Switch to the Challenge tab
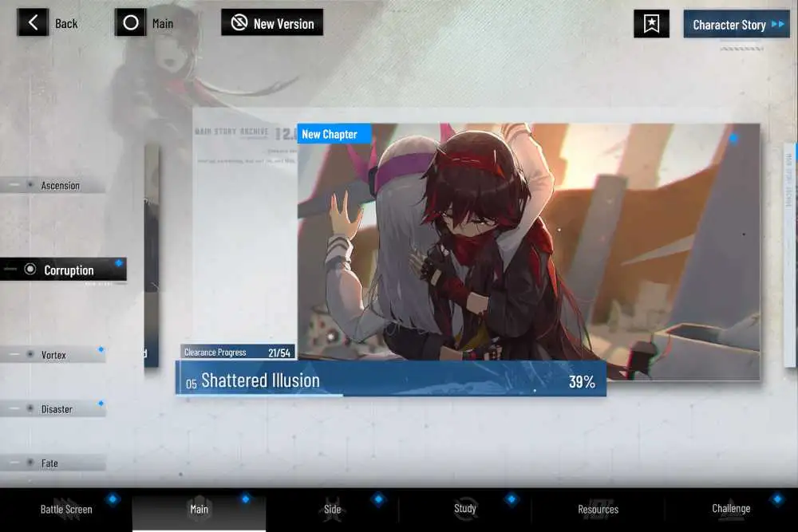The width and height of the screenshot is (798, 532). (x=731, y=509)
